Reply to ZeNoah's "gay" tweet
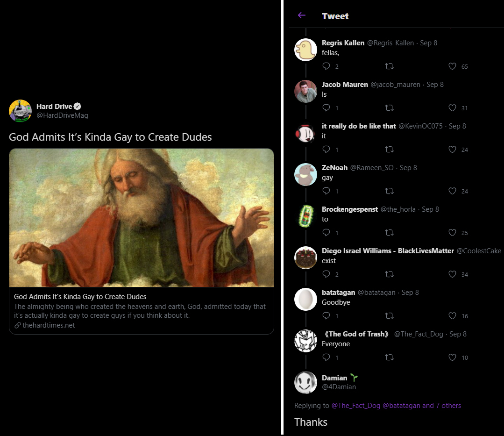This screenshot has width=504, height=436. [x=327, y=191]
